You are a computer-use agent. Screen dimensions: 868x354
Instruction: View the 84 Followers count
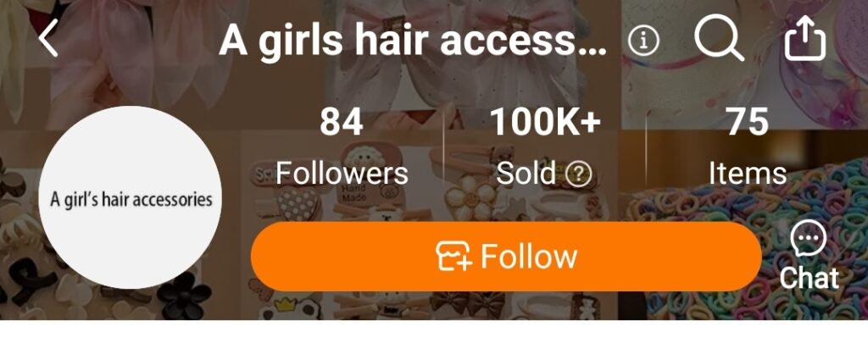point(342,122)
